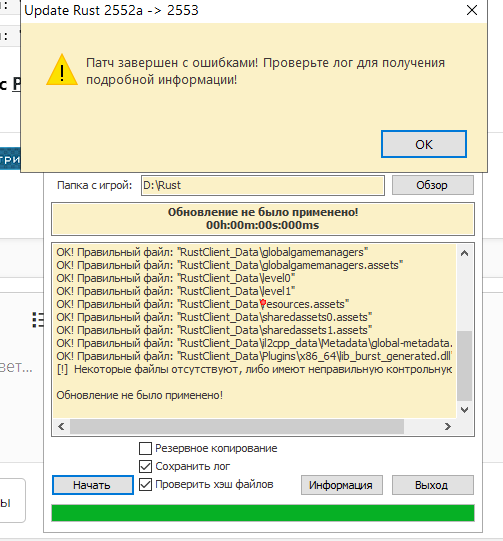
Task: Click the [!] Некоторые файлы отсутствуют log line
Action: [254, 370]
